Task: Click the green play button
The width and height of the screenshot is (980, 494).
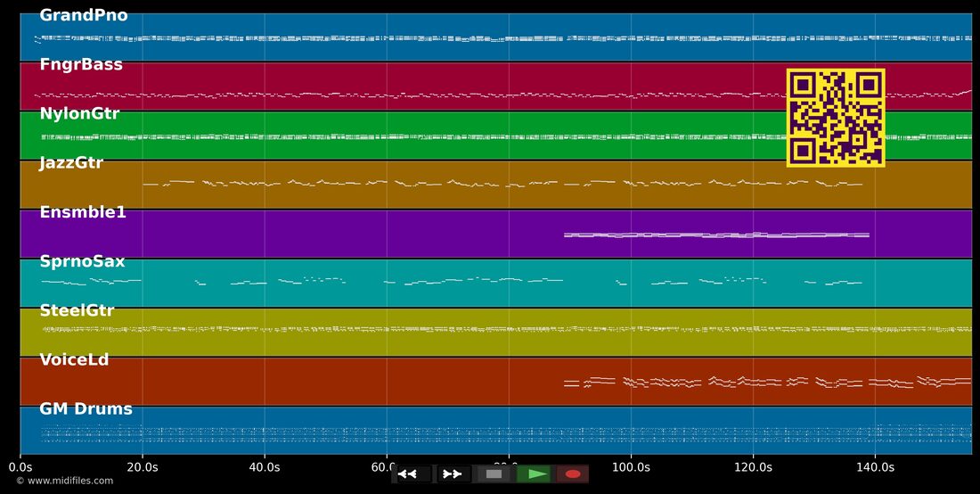Action: click(534, 474)
